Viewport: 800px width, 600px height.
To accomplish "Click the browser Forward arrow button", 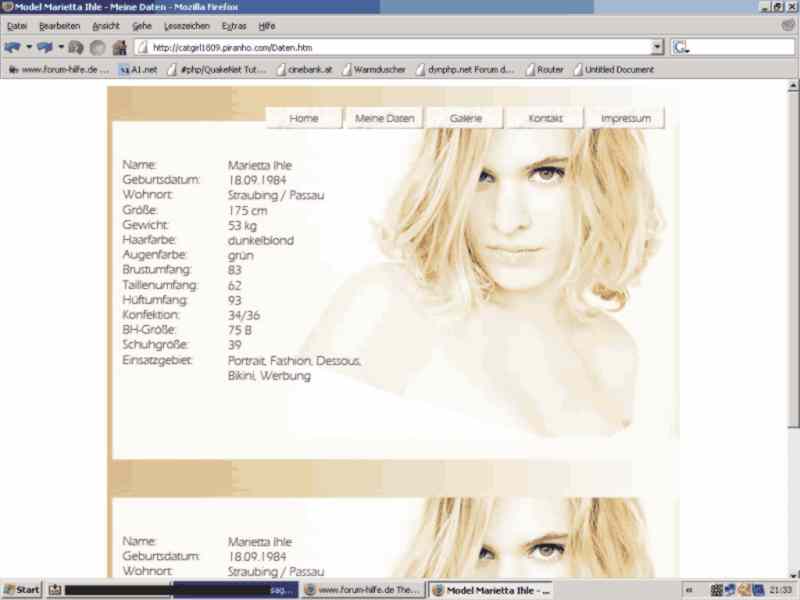I will tap(44, 47).
